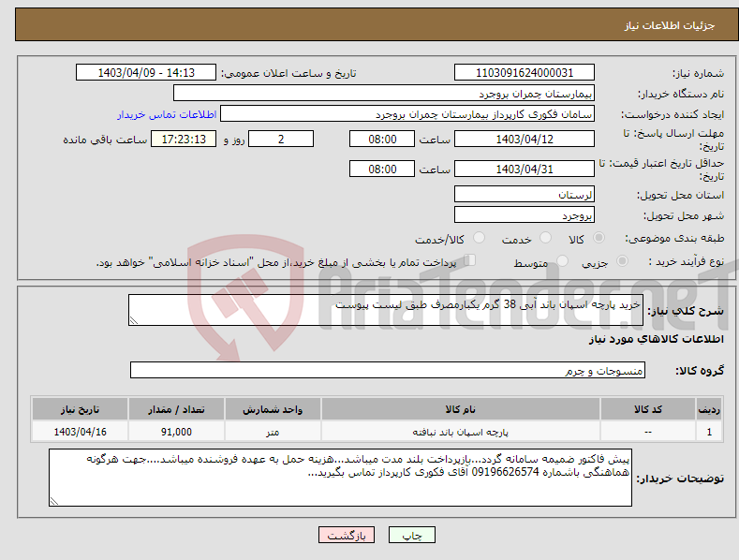Click the نام کالا column header
This screenshot has height=560, width=739.
click(461, 409)
